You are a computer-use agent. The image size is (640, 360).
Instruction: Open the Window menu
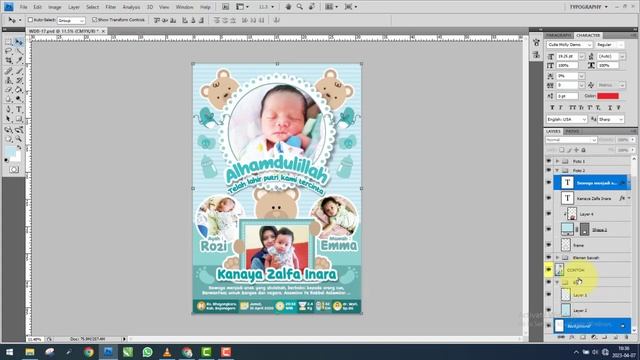184,7
